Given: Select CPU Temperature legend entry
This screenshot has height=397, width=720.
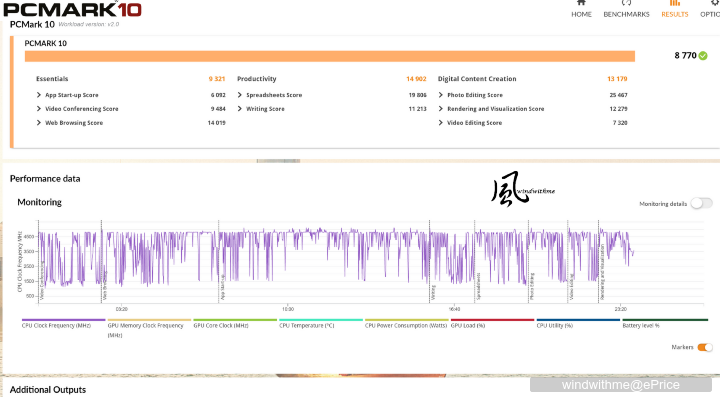Looking at the screenshot, I should tap(307, 325).
